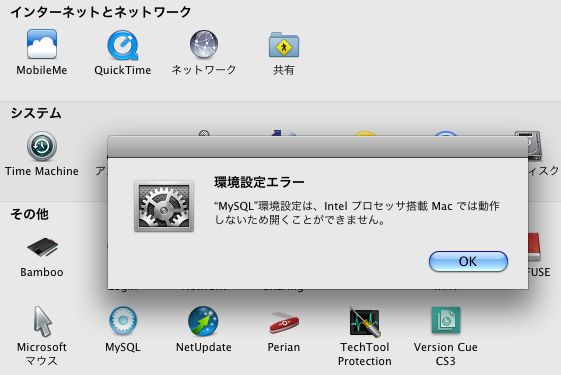The width and height of the screenshot is (561, 375).
Task: Click the インターネットとネットワーク section header
Action: tap(101, 12)
